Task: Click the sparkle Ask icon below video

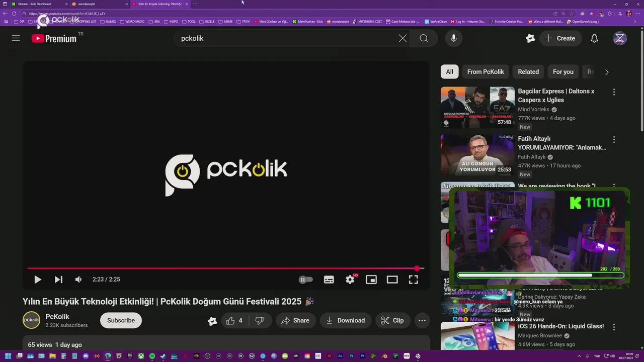Action: pos(212,321)
